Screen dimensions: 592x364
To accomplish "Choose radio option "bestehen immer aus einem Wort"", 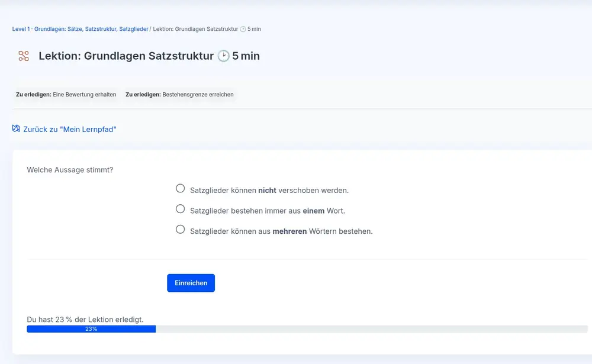I will (181, 209).
